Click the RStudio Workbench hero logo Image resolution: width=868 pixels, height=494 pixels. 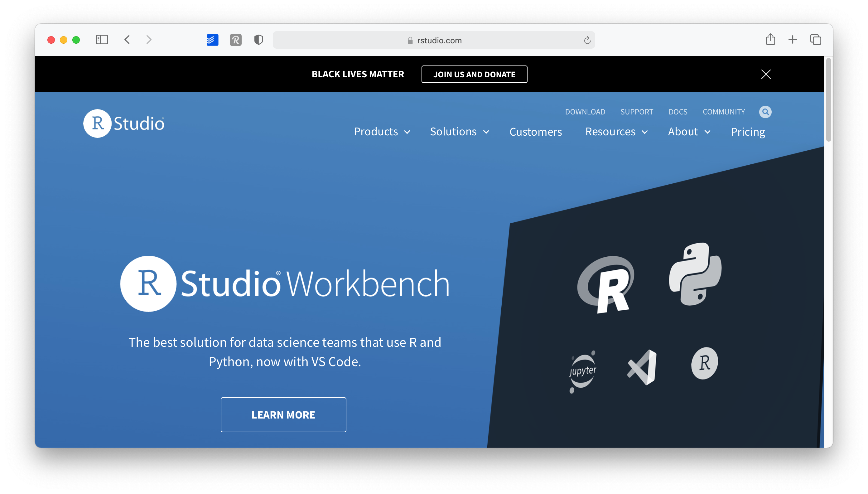(x=285, y=283)
